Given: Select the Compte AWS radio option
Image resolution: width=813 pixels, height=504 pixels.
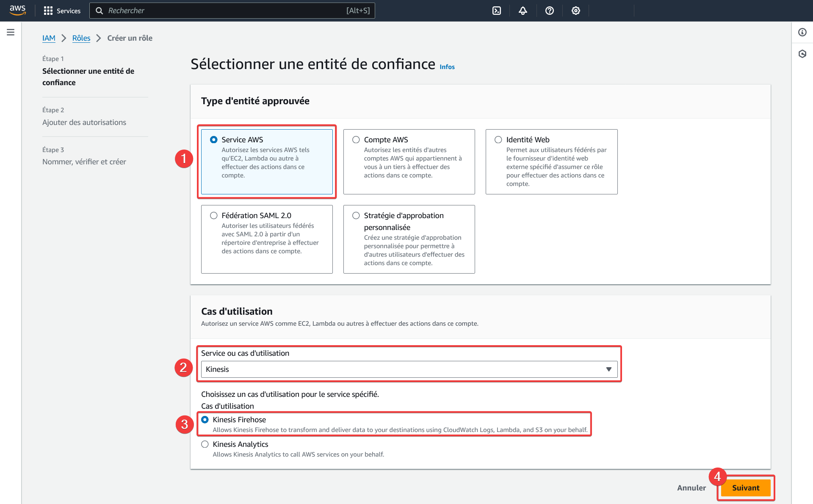Looking at the screenshot, I should click(356, 140).
